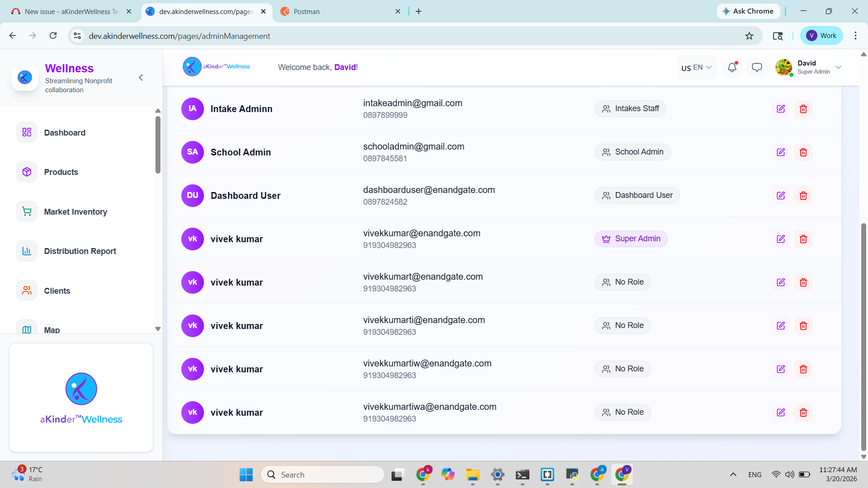Open the US EN language dropdown
Image resolution: width=868 pixels, height=488 pixels.
click(696, 67)
